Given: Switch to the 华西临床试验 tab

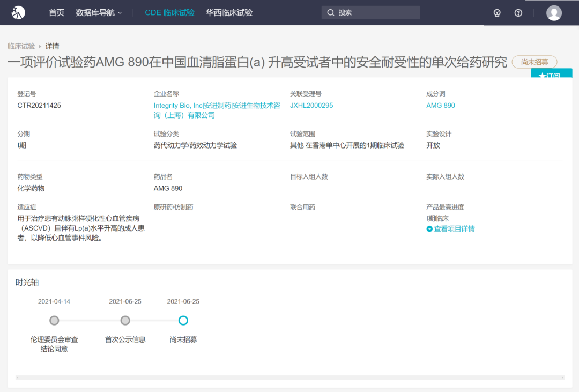Looking at the screenshot, I should (x=229, y=12).
